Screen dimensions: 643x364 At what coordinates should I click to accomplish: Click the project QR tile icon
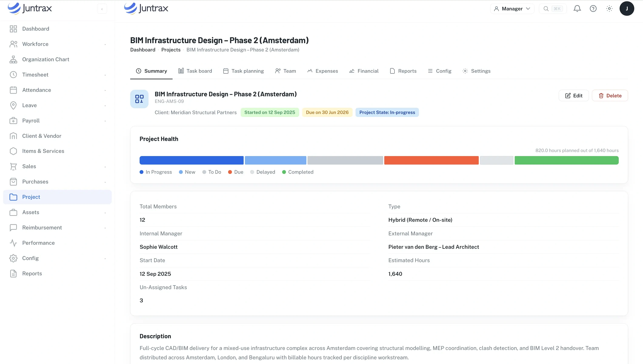[139, 99]
